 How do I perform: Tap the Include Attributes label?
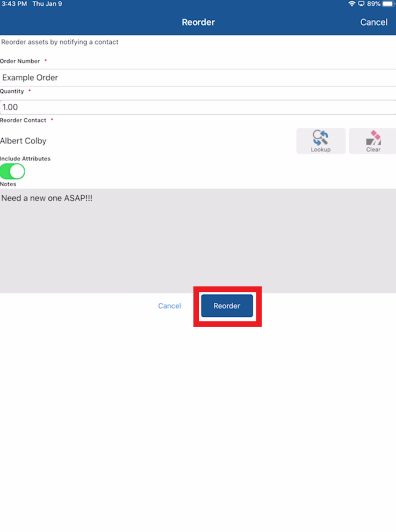pyautogui.click(x=25, y=159)
